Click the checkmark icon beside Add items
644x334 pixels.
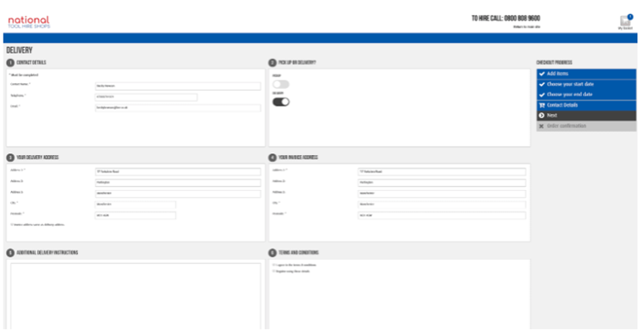[x=542, y=74]
